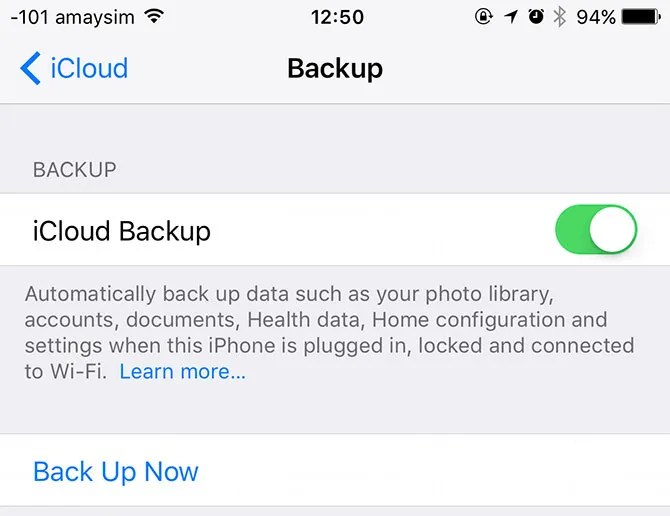Tap the battery level icon
Viewport: 670px width, 516px height.
641,17
